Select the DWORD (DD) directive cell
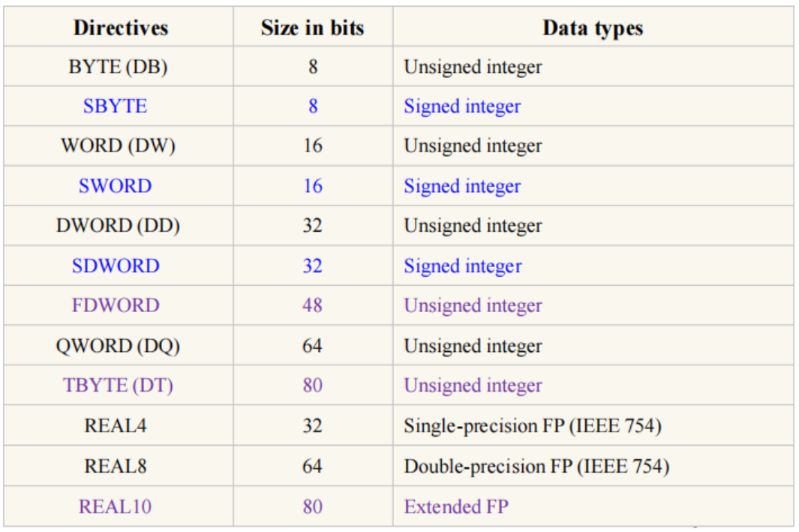This screenshot has width=799, height=532. click(x=118, y=226)
